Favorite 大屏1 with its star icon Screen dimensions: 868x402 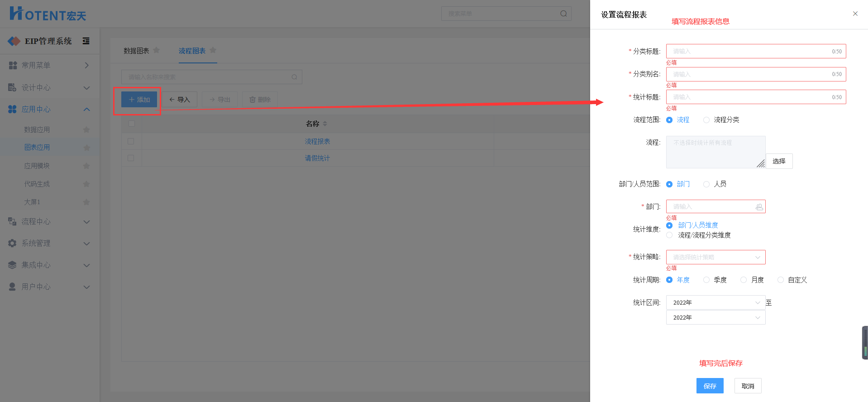(86, 202)
